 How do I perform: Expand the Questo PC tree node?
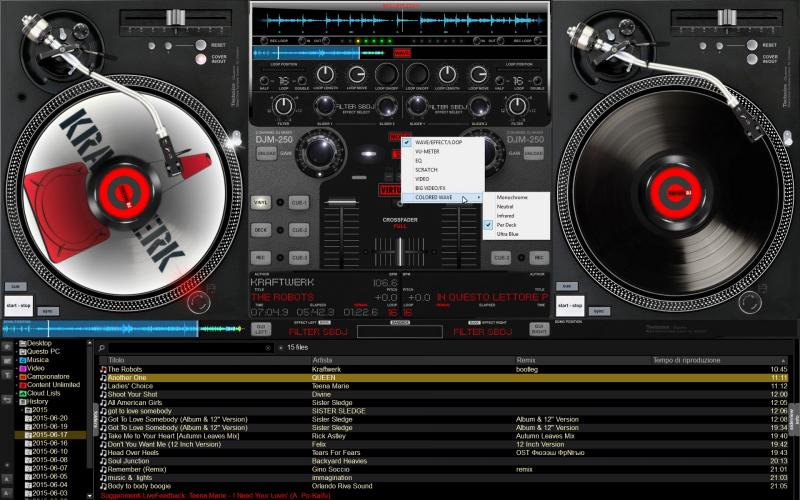16,352
